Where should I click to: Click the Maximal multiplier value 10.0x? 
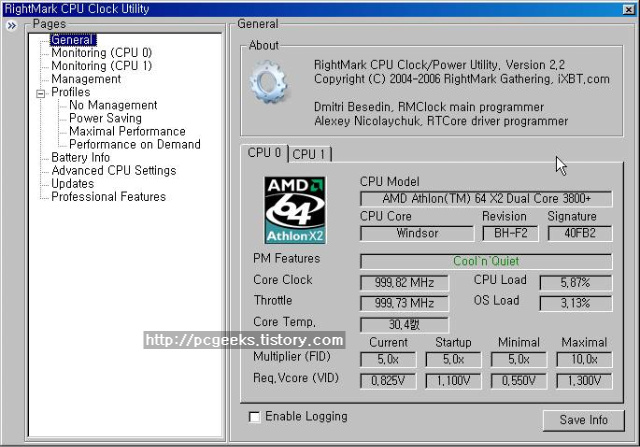[x=584, y=360]
